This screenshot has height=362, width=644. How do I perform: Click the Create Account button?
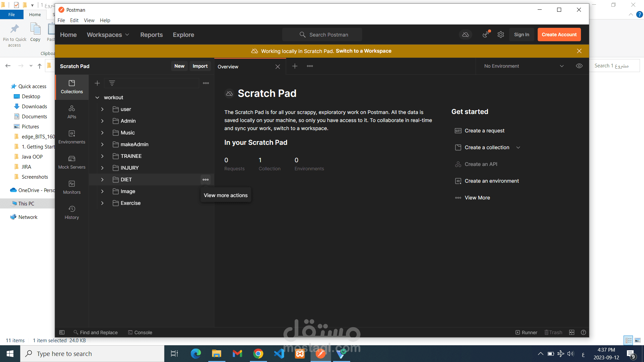pyautogui.click(x=559, y=35)
